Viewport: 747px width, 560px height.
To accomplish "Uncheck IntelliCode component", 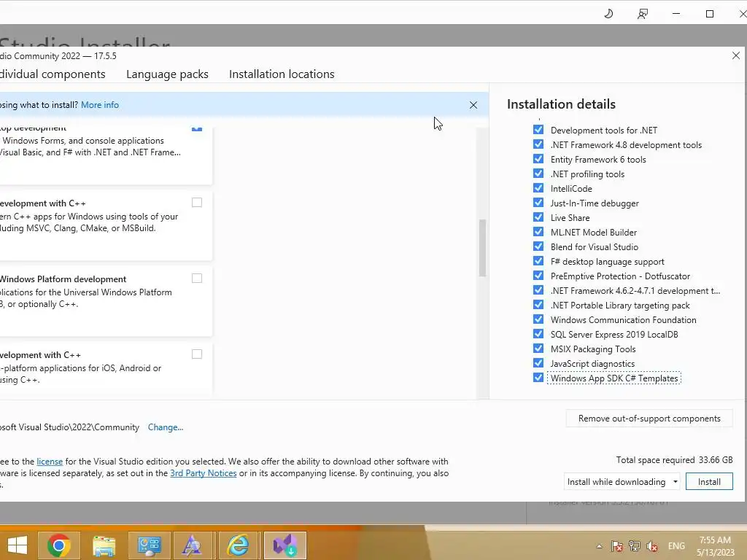I will click(538, 188).
